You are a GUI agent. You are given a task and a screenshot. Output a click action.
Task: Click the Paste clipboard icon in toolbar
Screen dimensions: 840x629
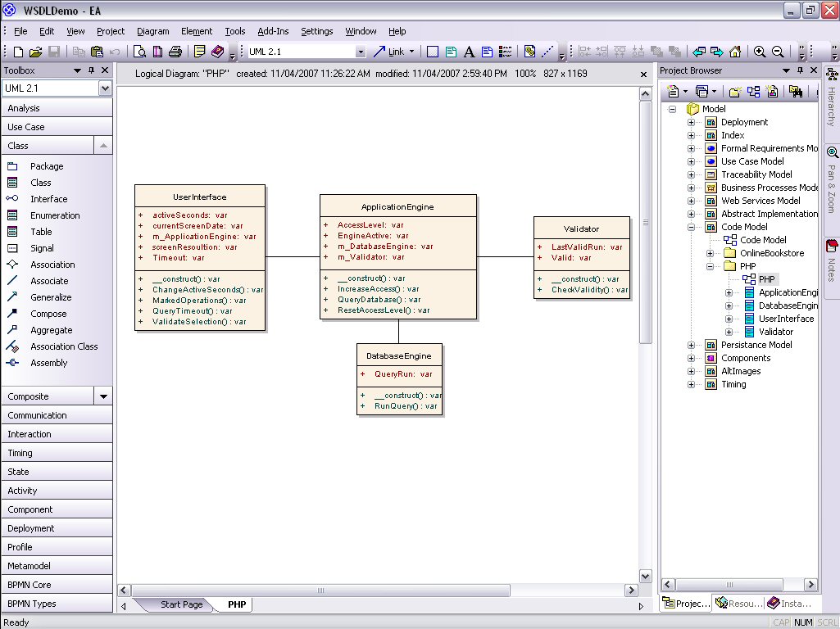point(97,52)
